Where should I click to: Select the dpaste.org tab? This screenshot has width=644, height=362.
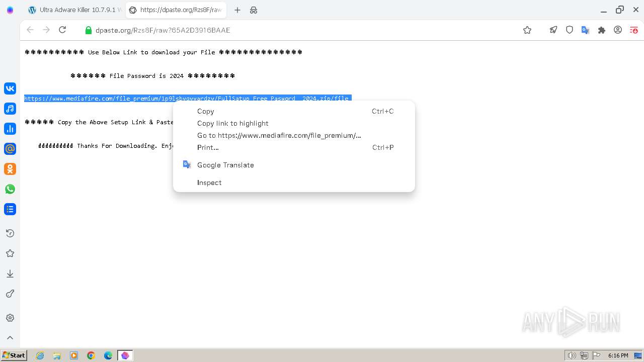(x=176, y=10)
